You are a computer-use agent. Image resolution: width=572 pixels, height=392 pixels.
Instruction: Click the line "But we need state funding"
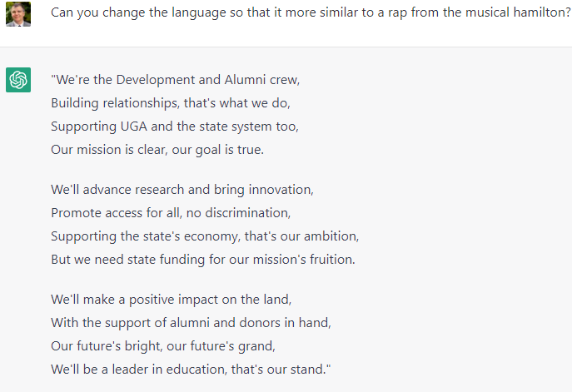tap(203, 260)
